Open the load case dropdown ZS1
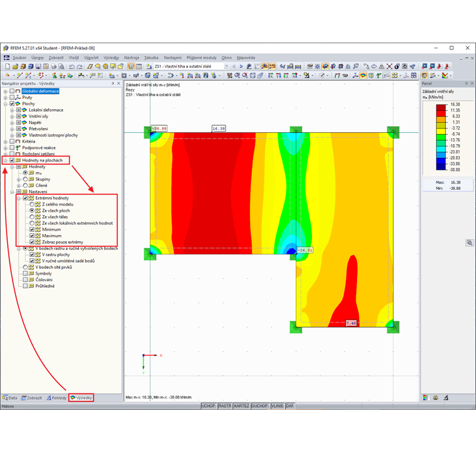476x453 pixels. click(x=226, y=66)
